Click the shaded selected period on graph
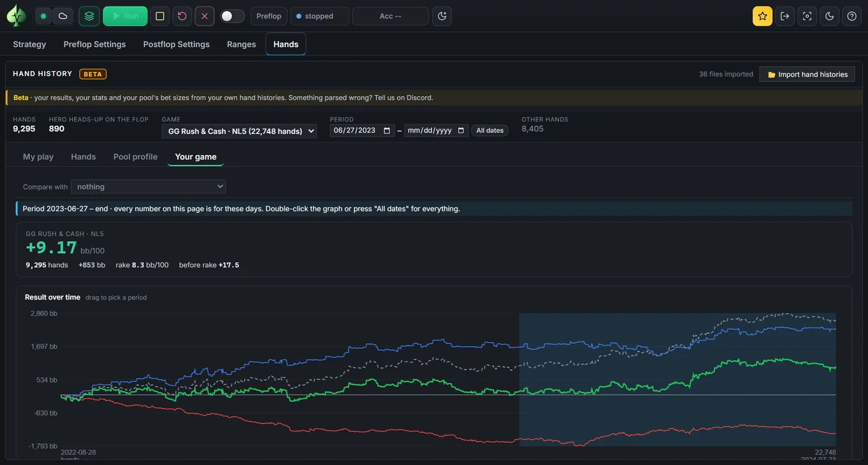Viewport: 868px width, 465px height. pyautogui.click(x=677, y=379)
